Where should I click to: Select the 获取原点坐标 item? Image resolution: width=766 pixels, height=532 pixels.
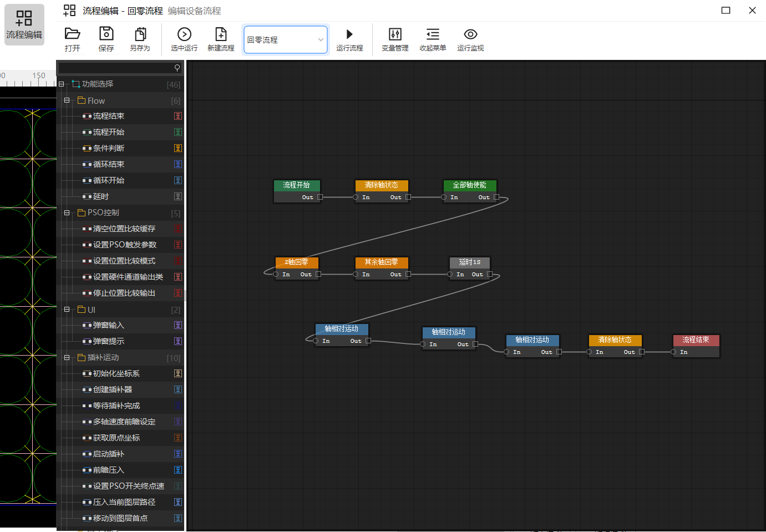[x=116, y=438]
